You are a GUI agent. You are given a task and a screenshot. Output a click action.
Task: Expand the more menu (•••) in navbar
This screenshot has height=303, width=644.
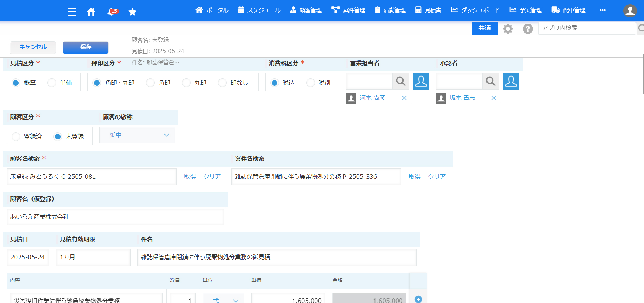point(602,10)
